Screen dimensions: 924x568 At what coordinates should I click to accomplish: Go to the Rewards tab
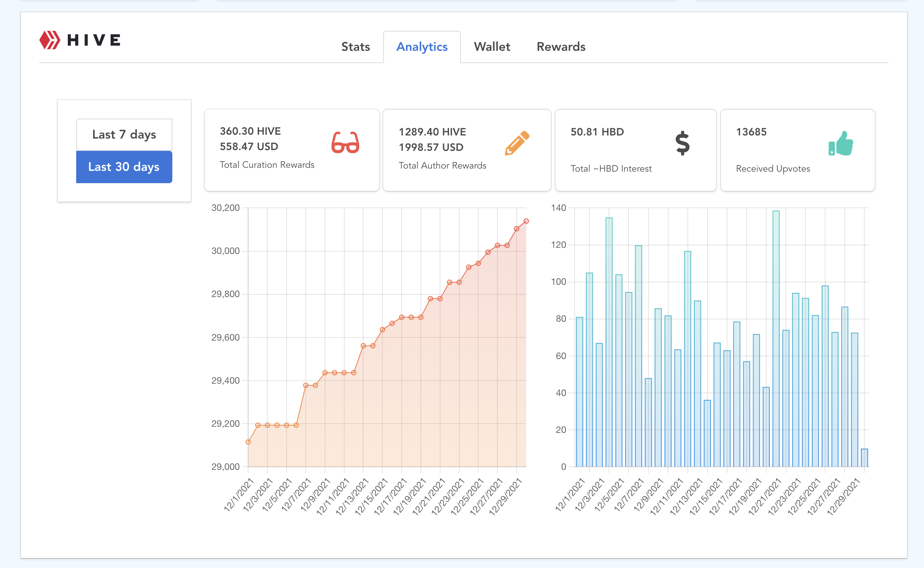[561, 47]
